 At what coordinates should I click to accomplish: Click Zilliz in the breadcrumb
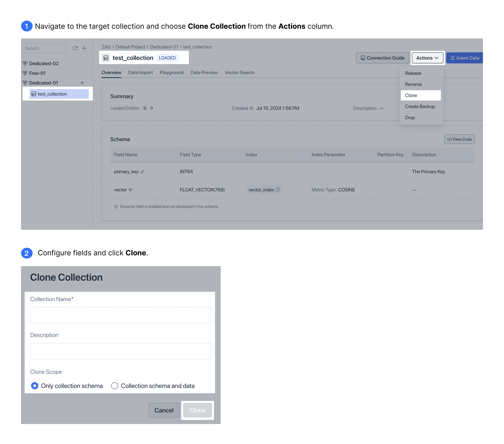[106, 47]
